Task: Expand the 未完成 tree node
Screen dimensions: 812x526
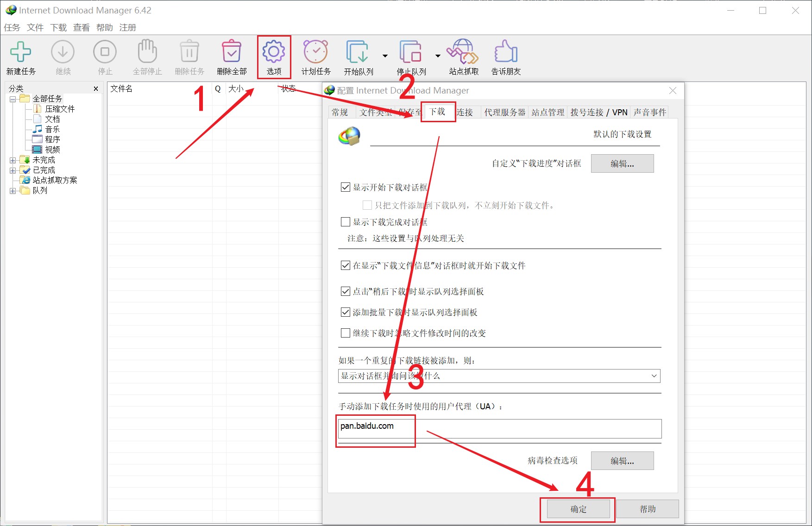Action: pyautogui.click(x=13, y=160)
